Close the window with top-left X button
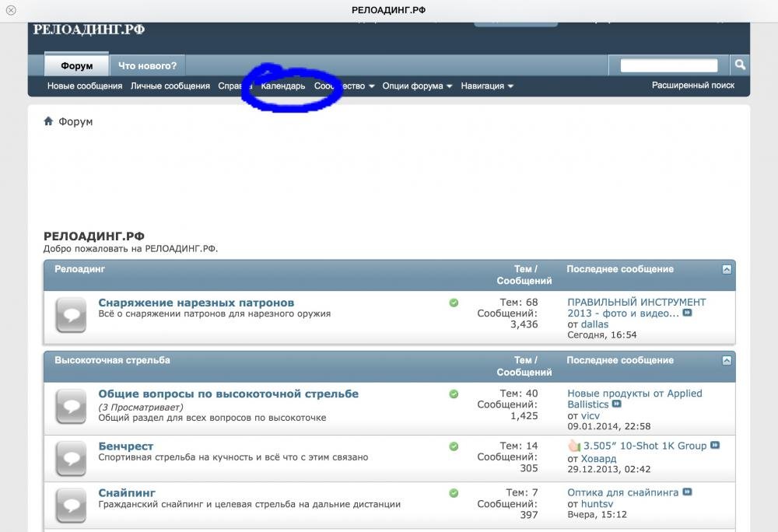Viewport: 778px width, 532px height. click(x=11, y=10)
